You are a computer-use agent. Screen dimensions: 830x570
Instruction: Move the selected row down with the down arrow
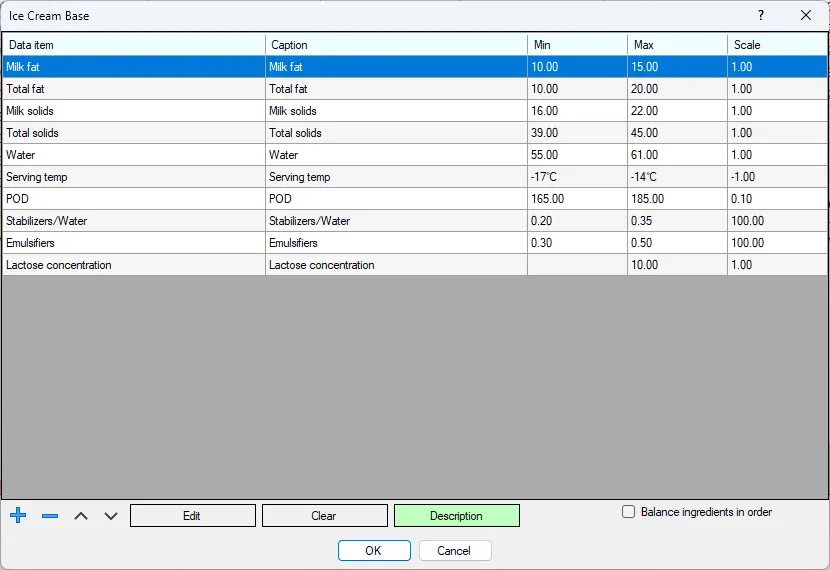coord(111,515)
